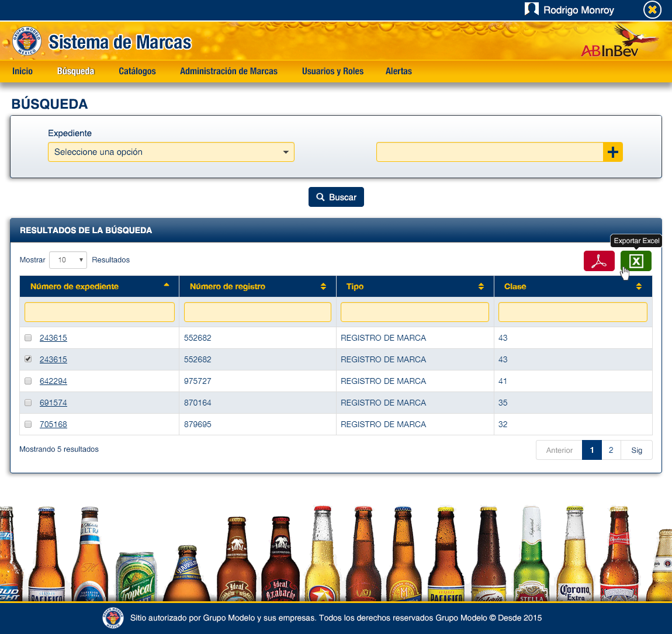Image resolution: width=672 pixels, height=634 pixels.
Task: Open expediente link 691574
Action: [53, 403]
